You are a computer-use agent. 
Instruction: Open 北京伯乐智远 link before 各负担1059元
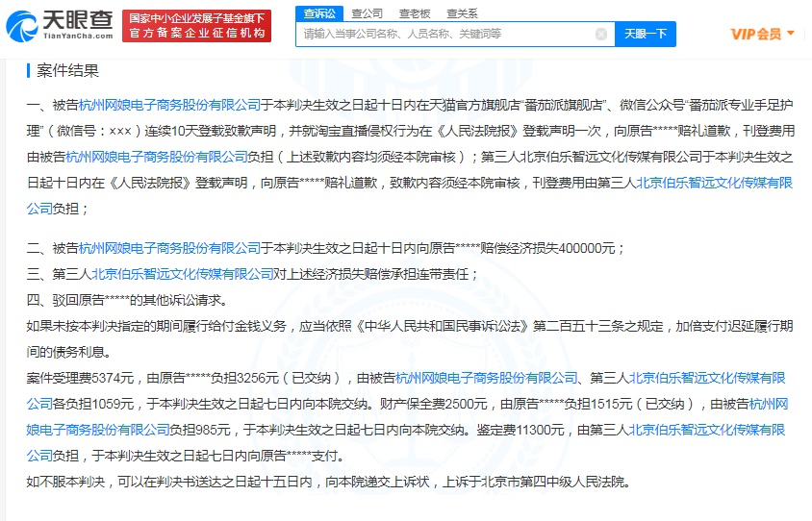click(707, 378)
